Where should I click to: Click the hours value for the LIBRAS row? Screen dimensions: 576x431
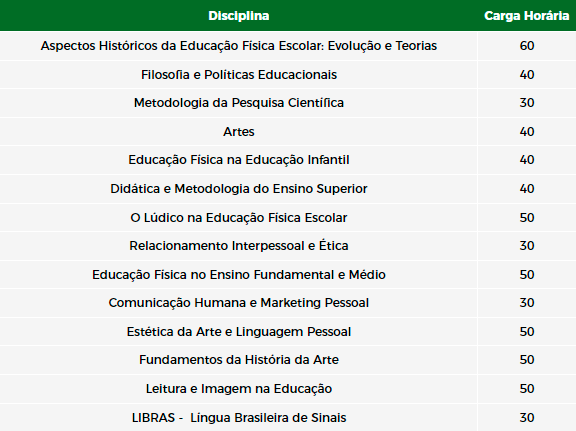coord(527,417)
